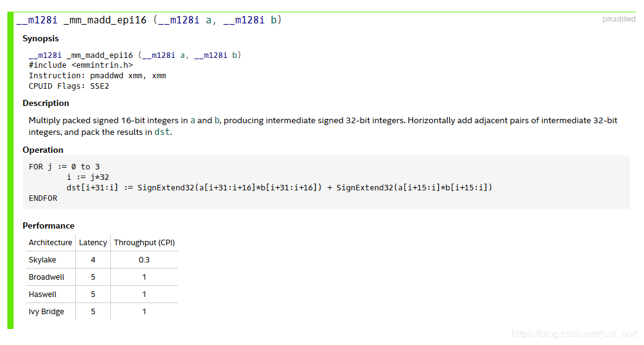Click the green 'b' parameter in description
Viewport: 644px width, 345px height.
tap(217, 121)
